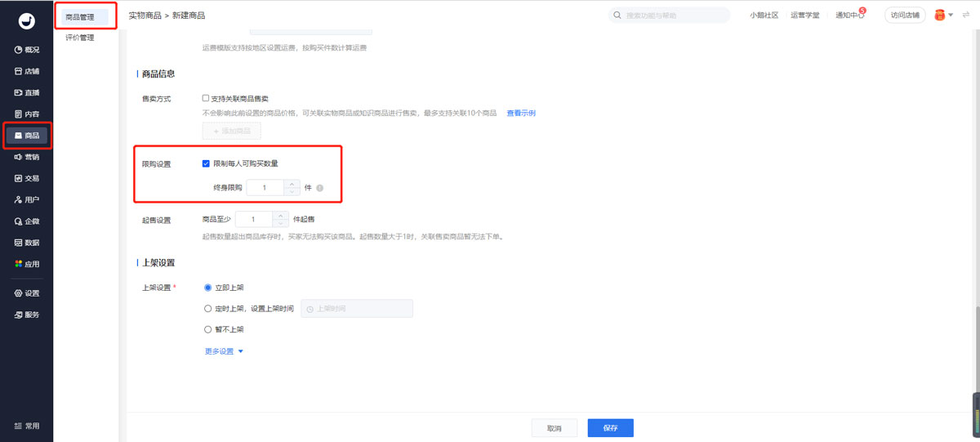Open 概况 overview in the sidebar

pyautogui.click(x=27, y=50)
